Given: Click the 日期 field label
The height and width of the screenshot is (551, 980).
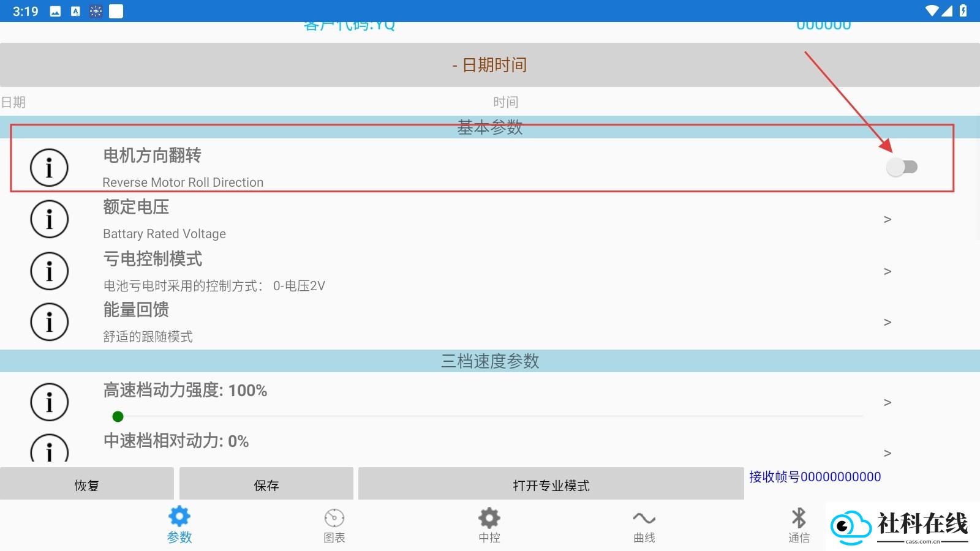Looking at the screenshot, I should 13,102.
